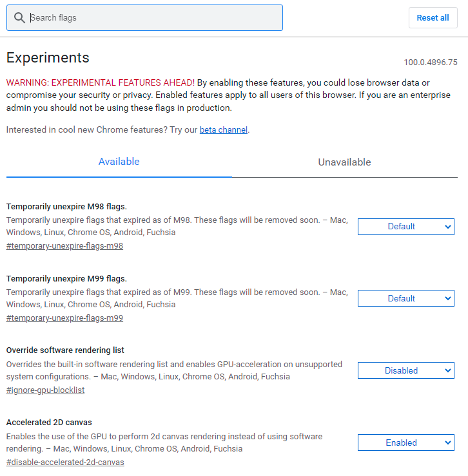Viewport: 468px width, 476px height.
Task: Switch to the Available tab
Action: point(119,162)
